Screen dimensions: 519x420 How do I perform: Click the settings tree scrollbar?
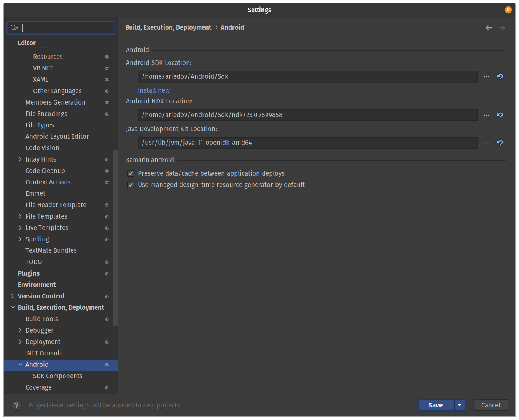pos(115,238)
